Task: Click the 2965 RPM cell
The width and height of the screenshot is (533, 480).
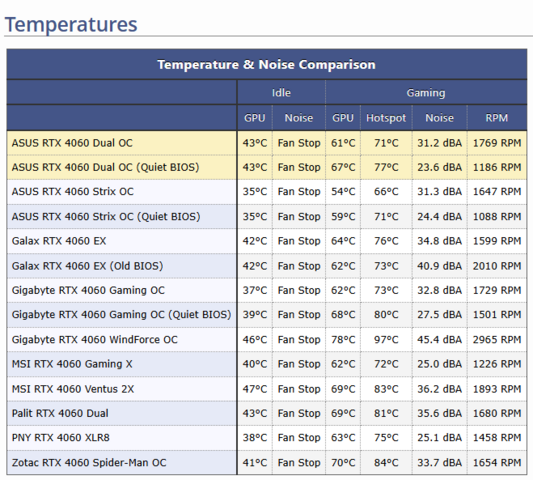Action: [497, 340]
